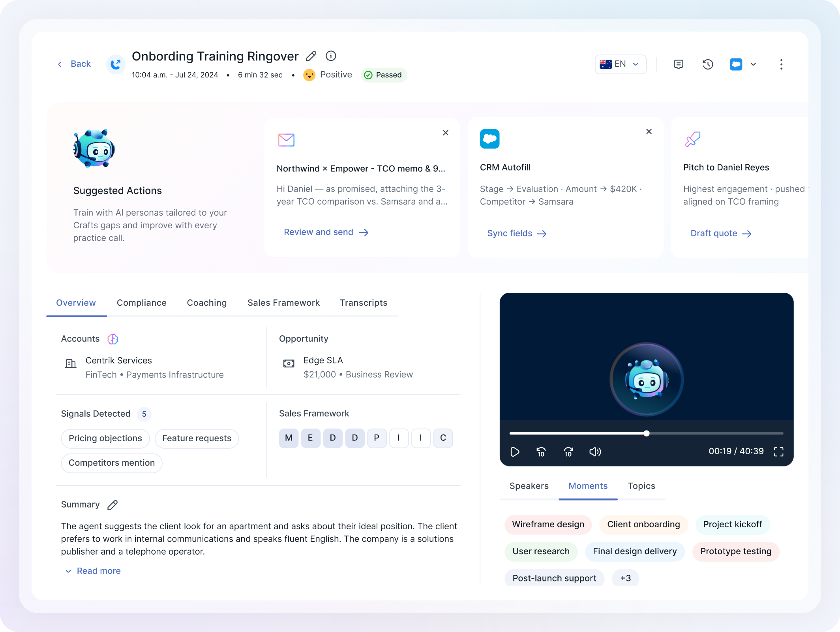
Task: Click the Positive sentiment emoji icon
Action: click(309, 75)
